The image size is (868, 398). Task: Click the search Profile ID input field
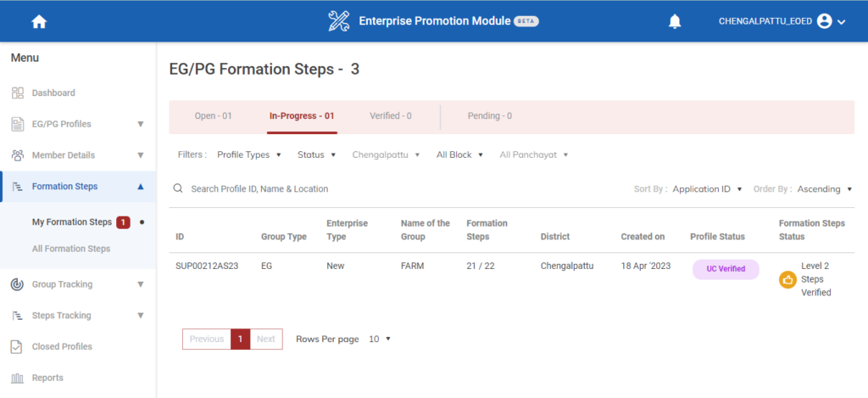(339, 188)
